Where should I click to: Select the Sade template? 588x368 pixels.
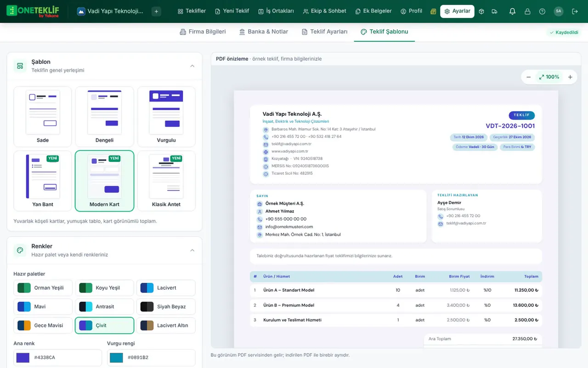click(x=43, y=117)
